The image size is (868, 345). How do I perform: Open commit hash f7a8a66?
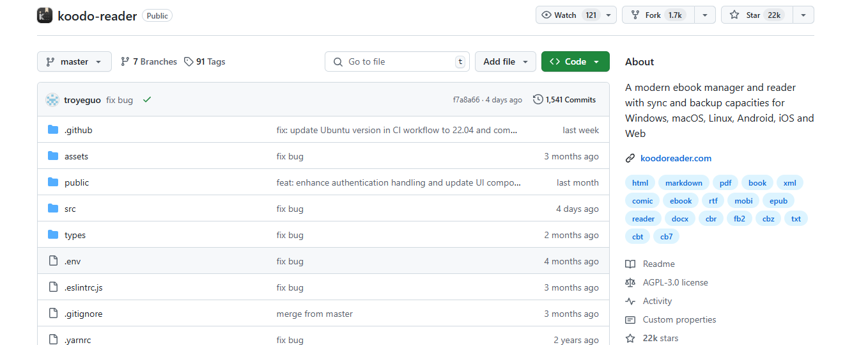point(466,100)
